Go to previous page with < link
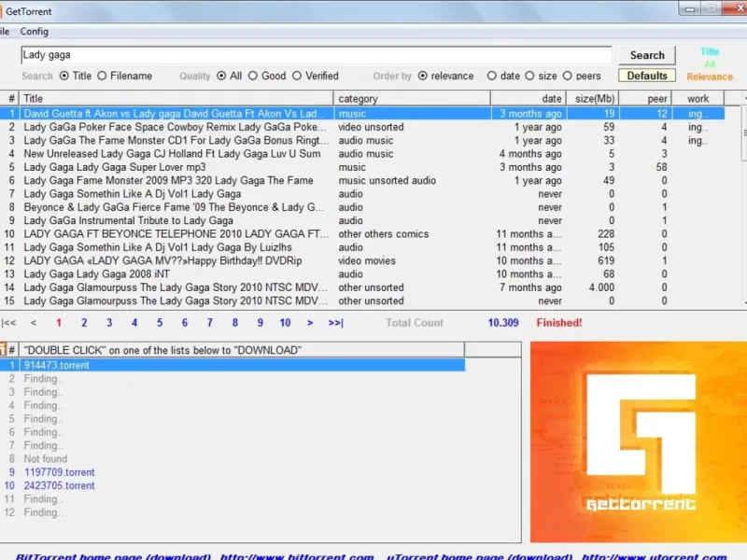Image resolution: width=747 pixels, height=560 pixels. coord(34,323)
